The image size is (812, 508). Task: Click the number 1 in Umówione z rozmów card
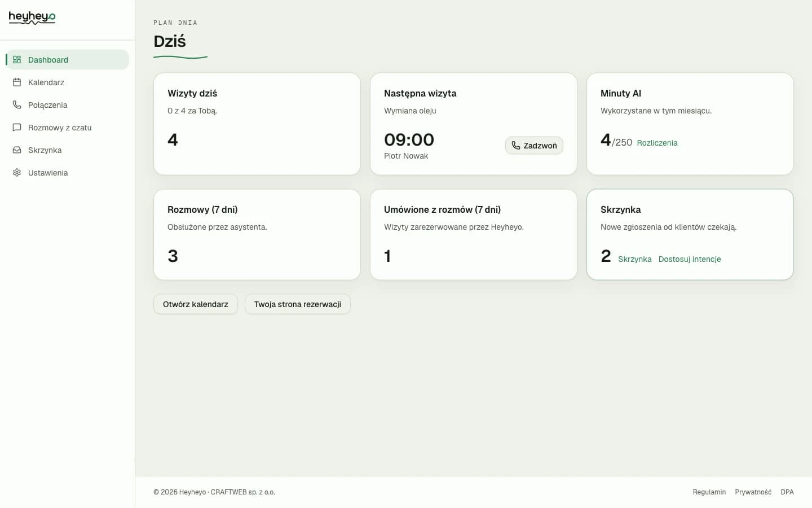tap(387, 256)
